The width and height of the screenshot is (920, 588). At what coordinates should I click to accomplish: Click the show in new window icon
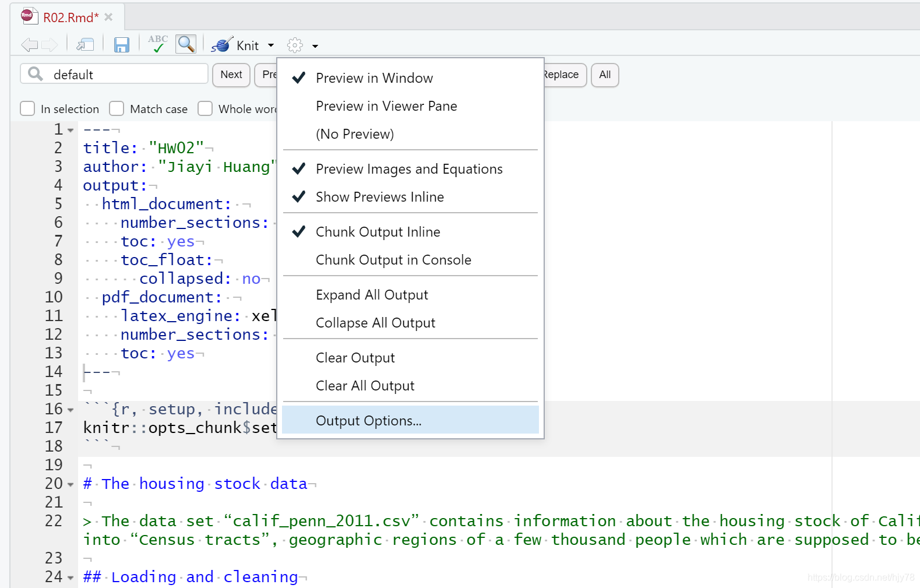(85, 45)
